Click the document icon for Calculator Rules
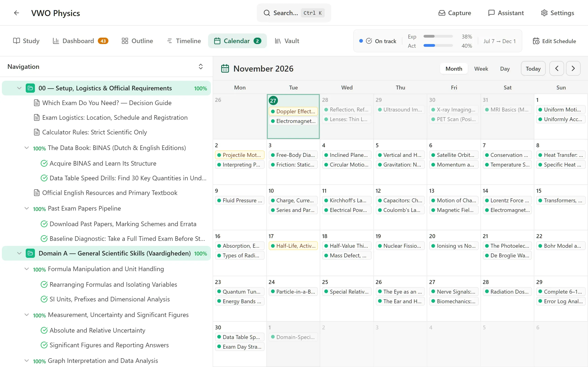 (37, 132)
